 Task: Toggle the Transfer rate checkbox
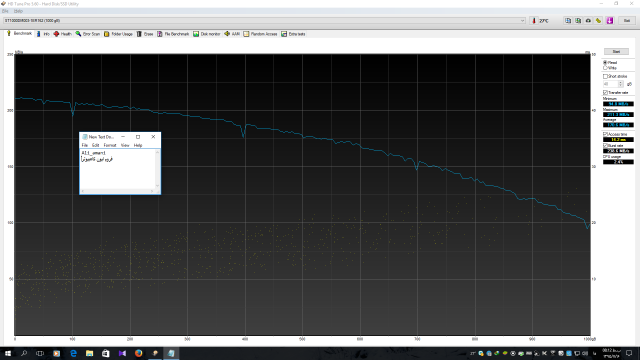click(605, 93)
